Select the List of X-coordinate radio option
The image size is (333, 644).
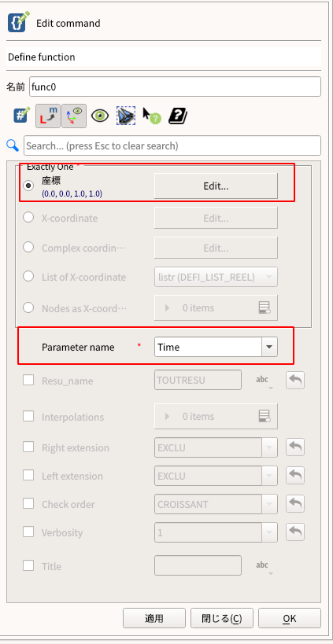click(28, 277)
